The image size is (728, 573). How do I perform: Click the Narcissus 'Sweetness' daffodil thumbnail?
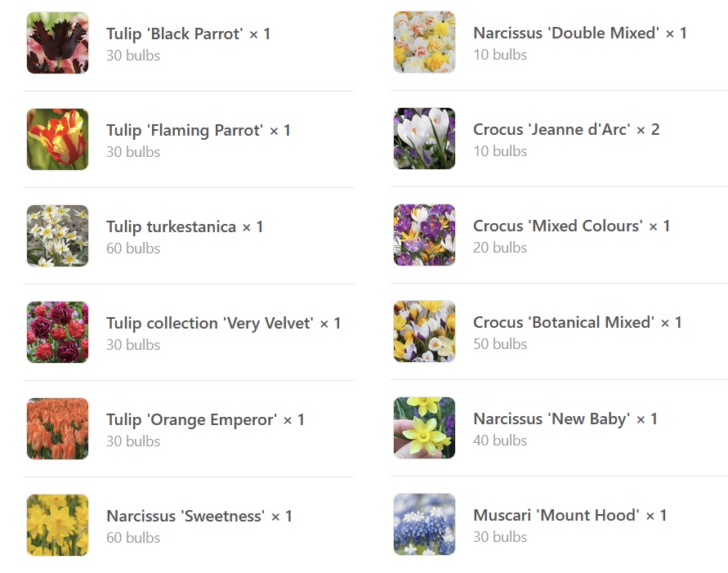click(57, 526)
